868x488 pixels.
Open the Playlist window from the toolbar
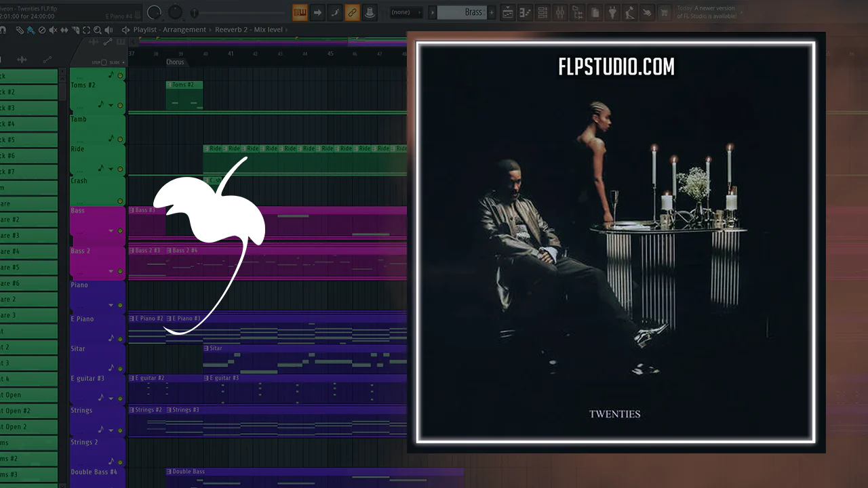coord(508,12)
